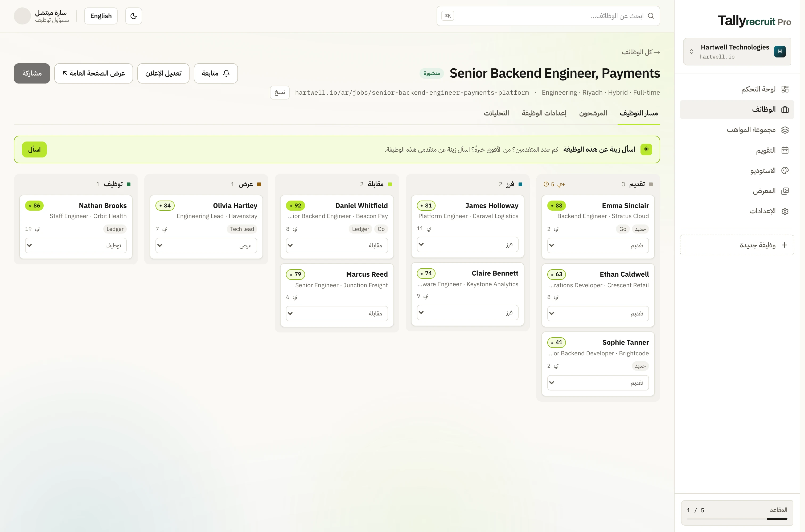The width and height of the screenshot is (805, 532).
Task: Open the إعدادات الوظيفة tab
Action: (x=544, y=113)
